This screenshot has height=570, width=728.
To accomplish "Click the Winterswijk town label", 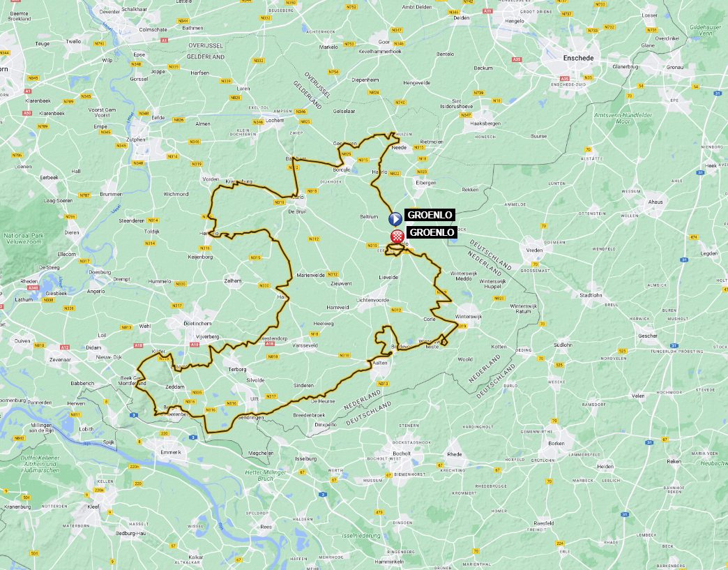I will coord(469,316).
